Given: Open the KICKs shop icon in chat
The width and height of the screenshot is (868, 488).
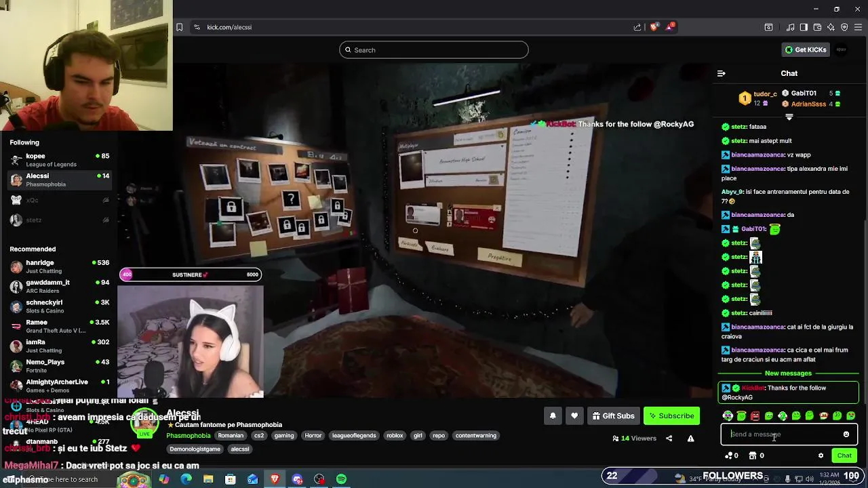Looking at the screenshot, I should (x=757, y=455).
